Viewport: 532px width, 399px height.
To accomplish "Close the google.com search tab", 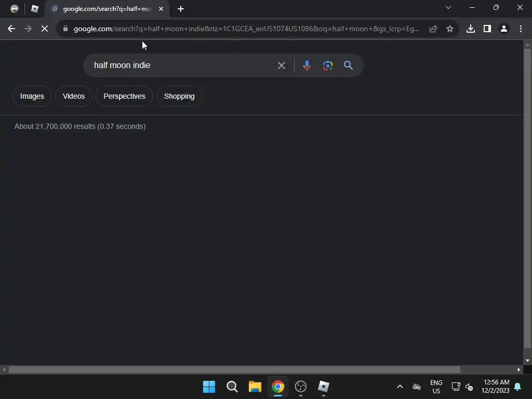I will (x=161, y=9).
